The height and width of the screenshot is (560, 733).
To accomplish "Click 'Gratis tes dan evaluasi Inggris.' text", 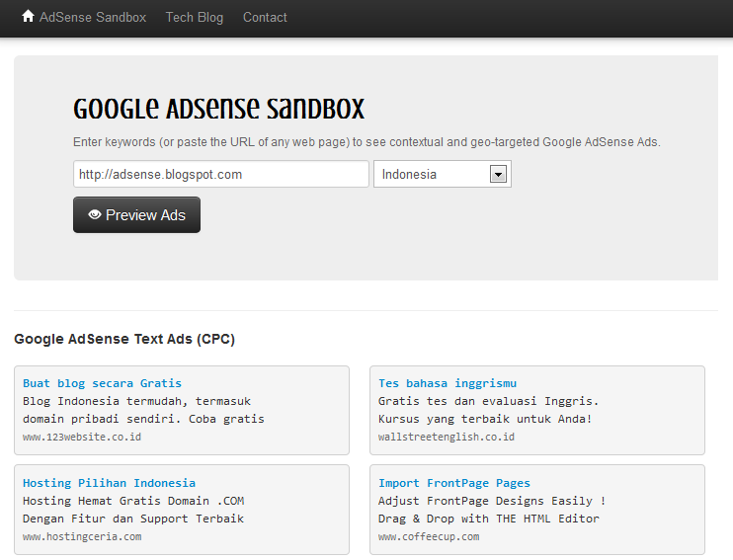I will (489, 401).
